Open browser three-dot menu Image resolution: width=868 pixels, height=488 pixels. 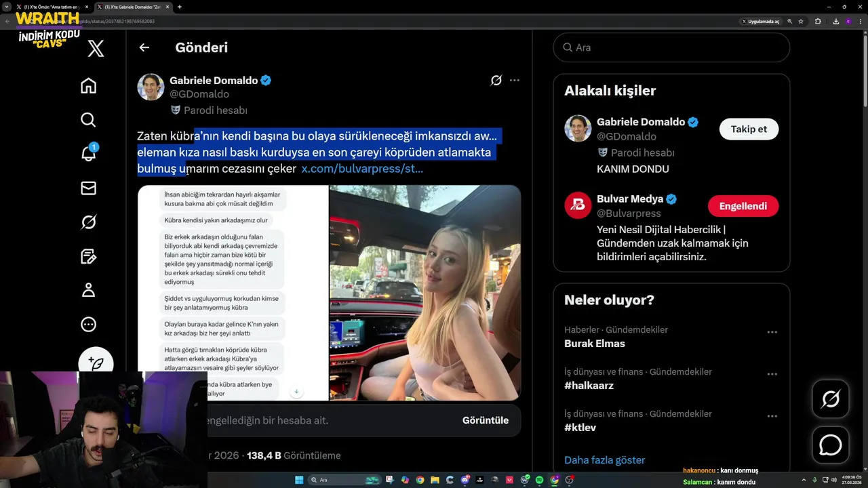coord(861,22)
